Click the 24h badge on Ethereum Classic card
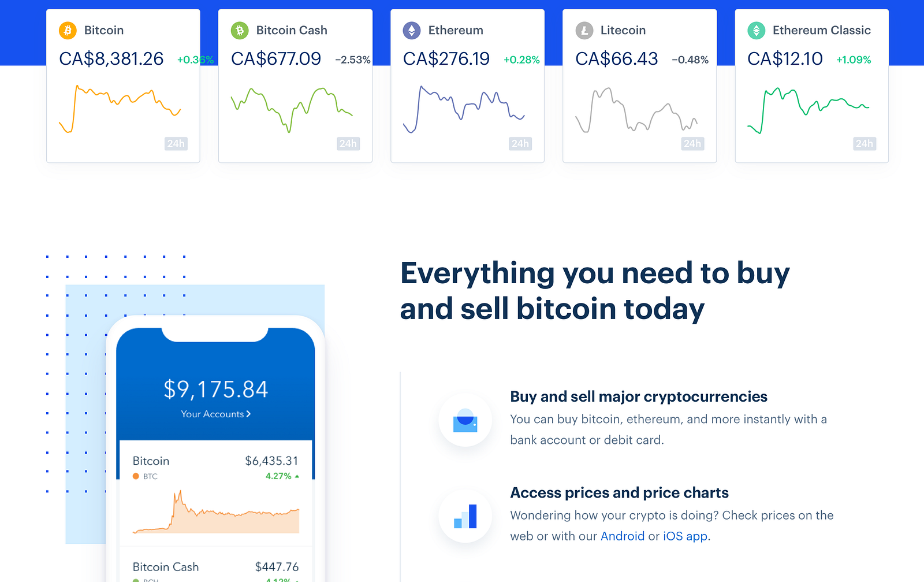The height and width of the screenshot is (582, 924). (865, 143)
